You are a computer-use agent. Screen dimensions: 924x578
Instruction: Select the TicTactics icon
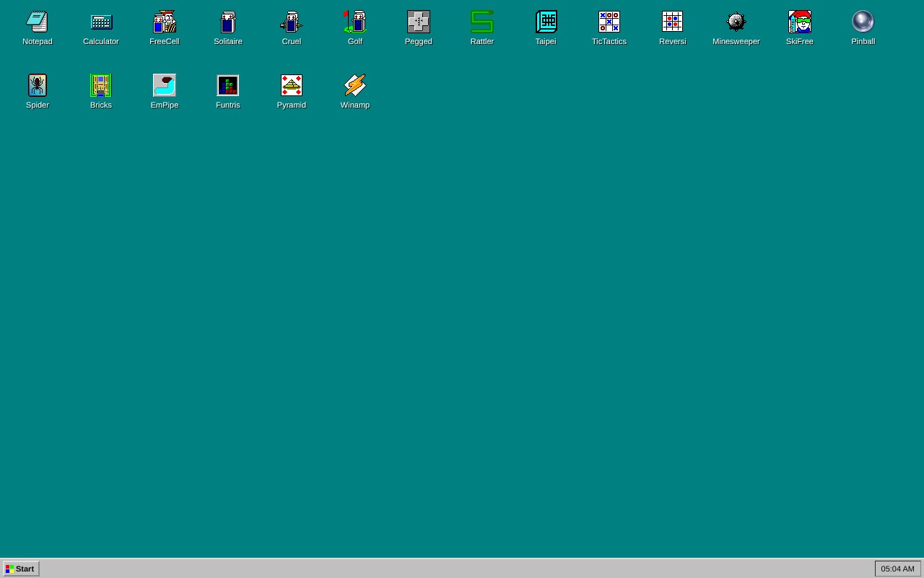[609, 22]
